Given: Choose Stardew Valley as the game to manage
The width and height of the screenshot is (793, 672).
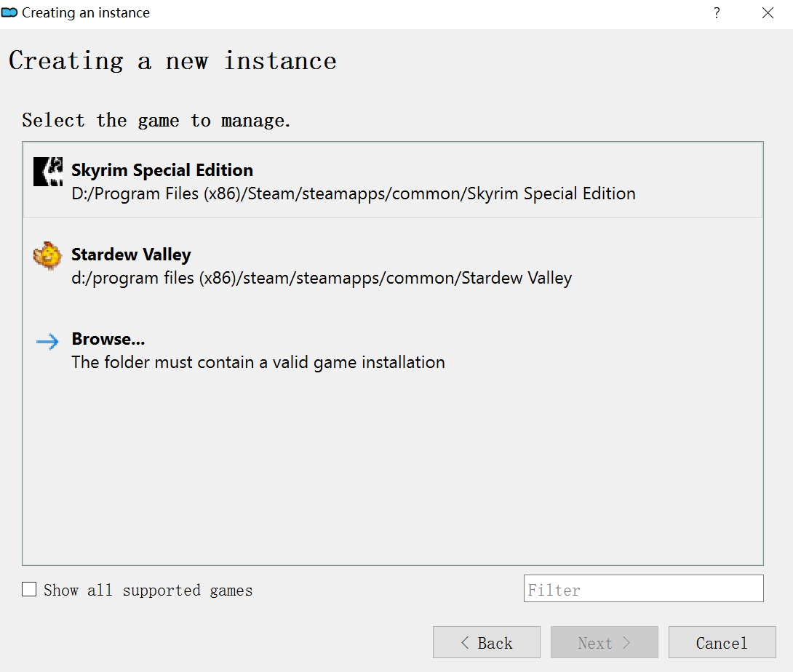Looking at the screenshot, I should (131, 255).
